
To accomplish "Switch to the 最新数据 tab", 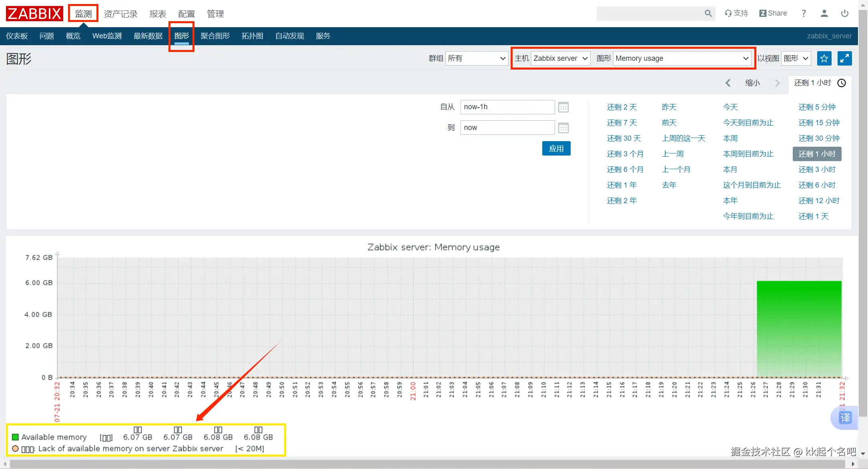I will [x=148, y=36].
